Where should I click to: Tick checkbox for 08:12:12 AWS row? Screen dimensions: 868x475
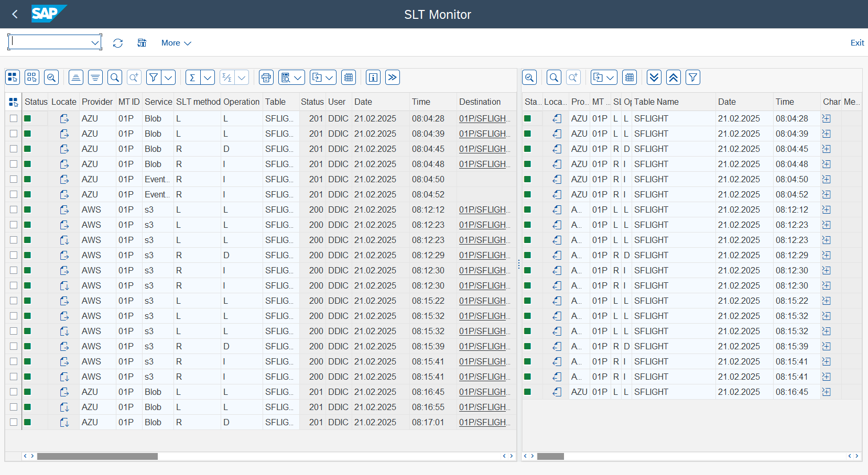(x=14, y=209)
